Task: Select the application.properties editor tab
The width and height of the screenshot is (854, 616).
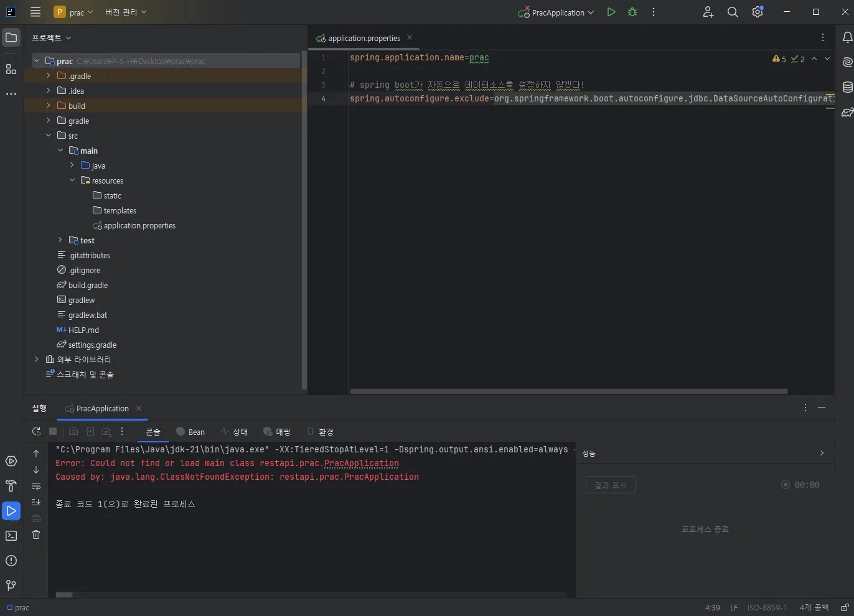Action: 364,38
